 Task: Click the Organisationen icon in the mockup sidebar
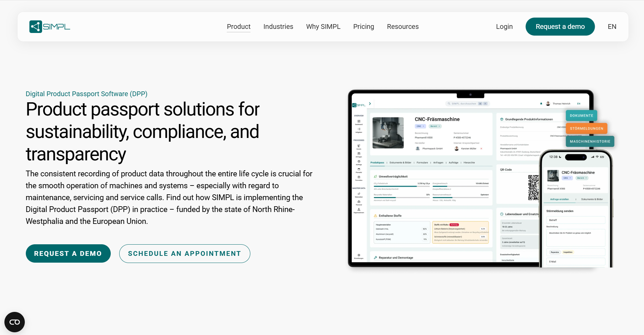coord(359,209)
